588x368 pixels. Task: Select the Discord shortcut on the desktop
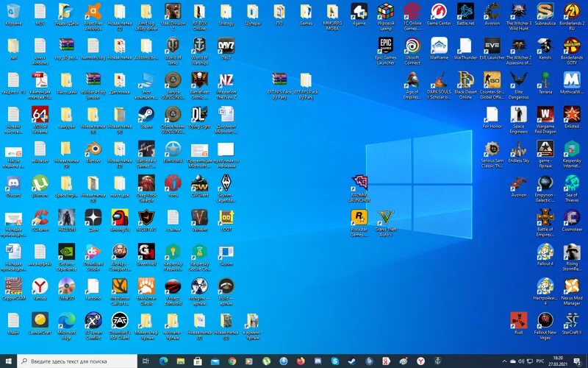click(x=13, y=183)
